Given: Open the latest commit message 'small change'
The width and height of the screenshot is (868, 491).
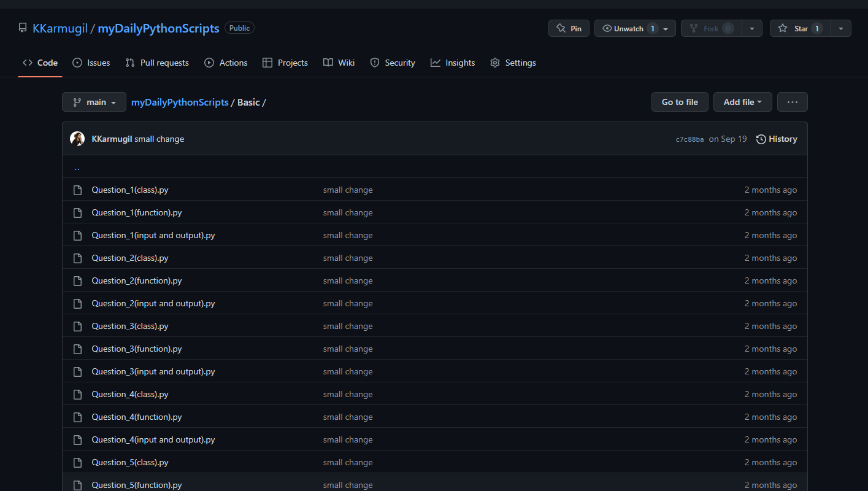Looking at the screenshot, I should click(x=159, y=139).
